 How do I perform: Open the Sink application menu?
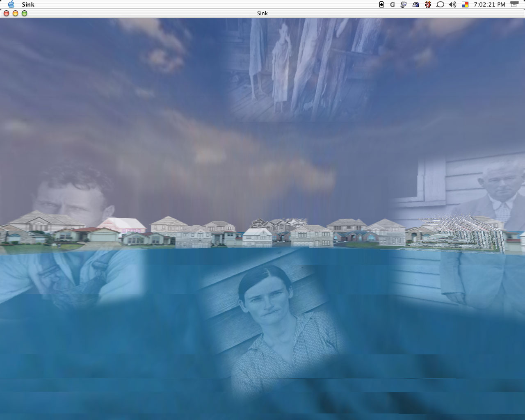click(x=28, y=5)
